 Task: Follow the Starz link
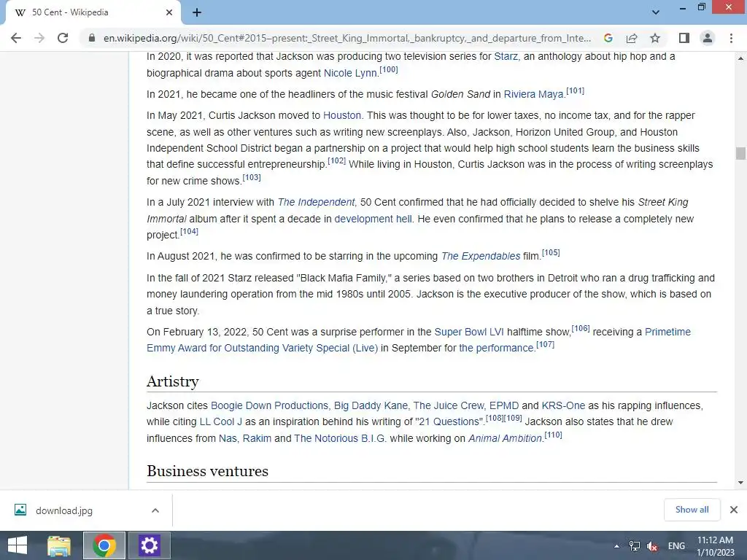point(506,56)
